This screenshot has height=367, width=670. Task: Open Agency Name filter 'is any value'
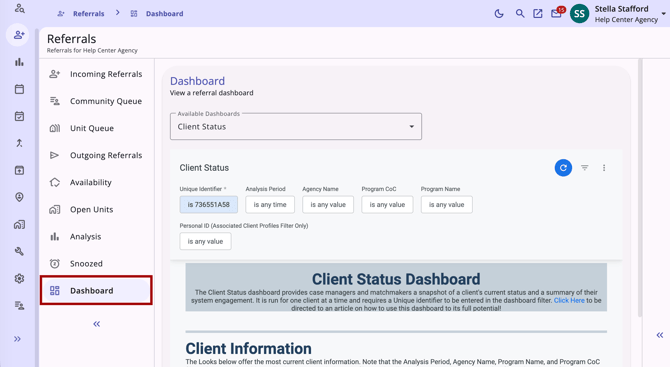[328, 205]
